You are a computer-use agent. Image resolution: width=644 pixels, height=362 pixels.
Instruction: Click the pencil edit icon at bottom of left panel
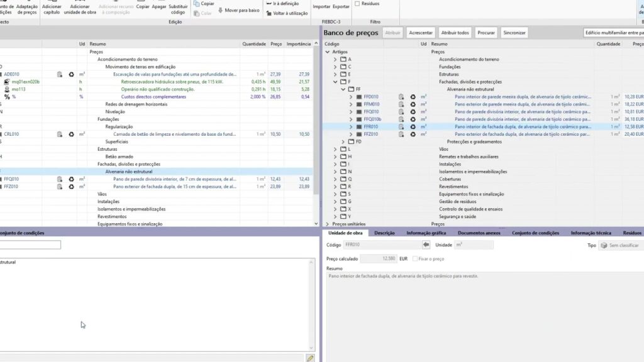310,358
